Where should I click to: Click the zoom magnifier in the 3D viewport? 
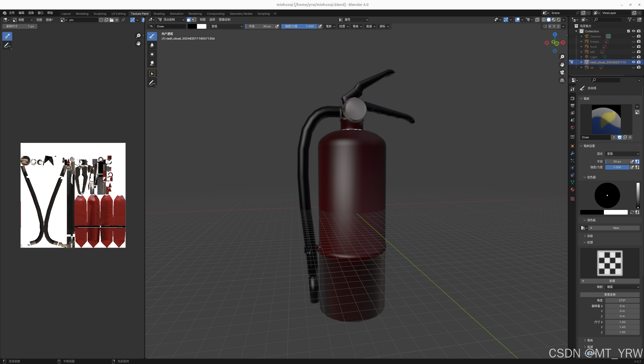point(562,57)
